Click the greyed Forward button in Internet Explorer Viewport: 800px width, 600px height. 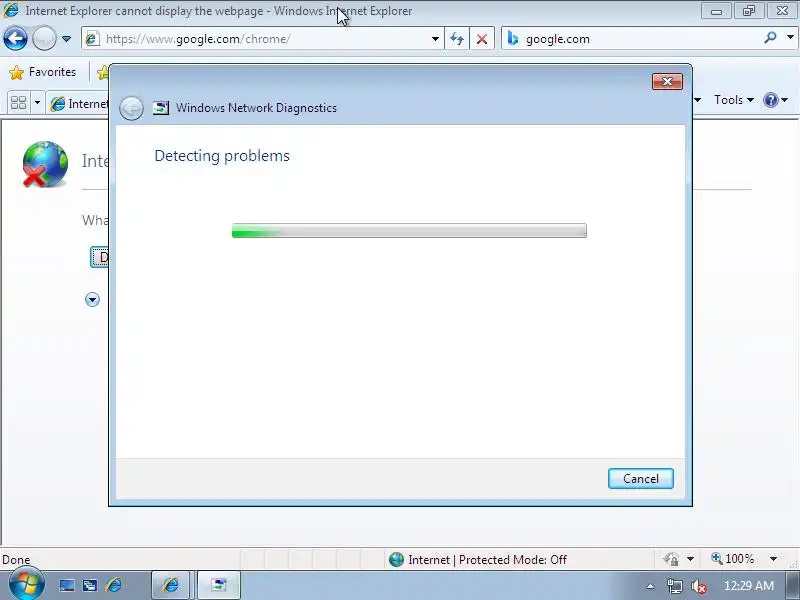(44, 39)
